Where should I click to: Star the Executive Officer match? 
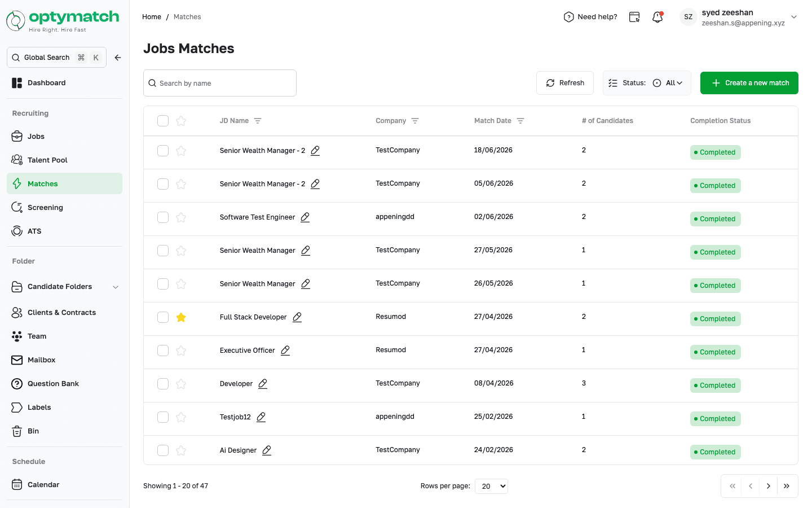point(181,351)
